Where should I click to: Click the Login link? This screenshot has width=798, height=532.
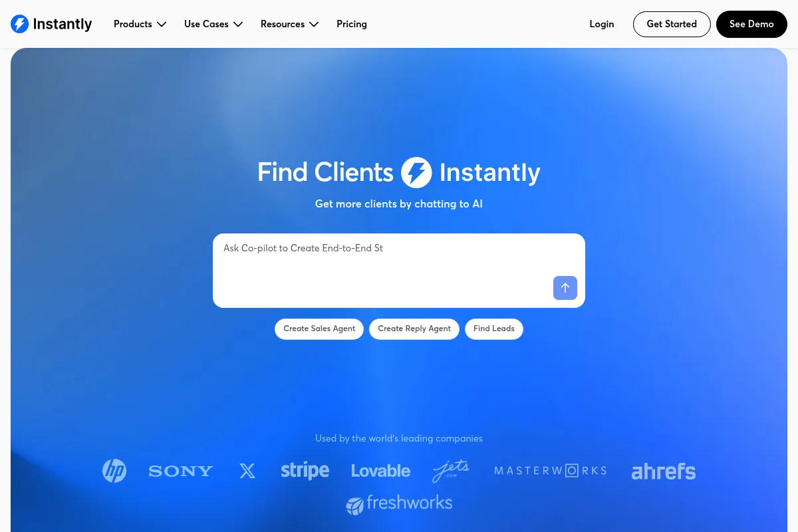point(602,24)
